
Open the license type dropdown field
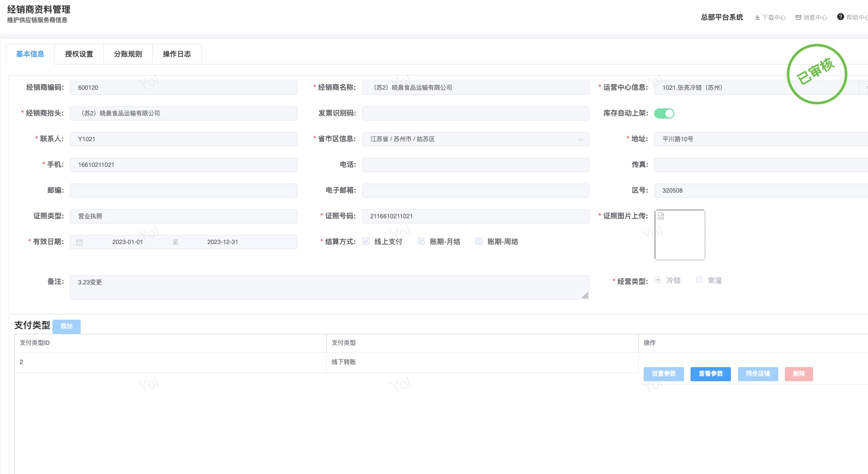point(183,216)
